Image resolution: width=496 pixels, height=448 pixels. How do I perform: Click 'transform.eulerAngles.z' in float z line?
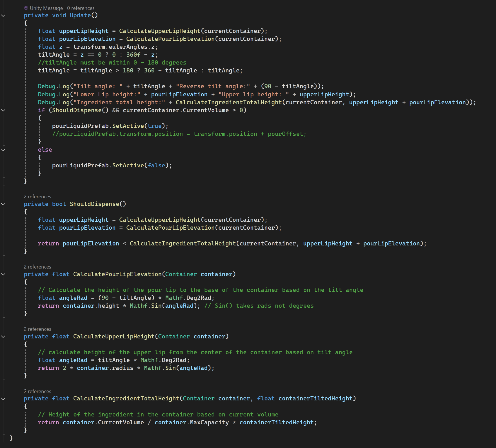pyautogui.click(x=114, y=47)
